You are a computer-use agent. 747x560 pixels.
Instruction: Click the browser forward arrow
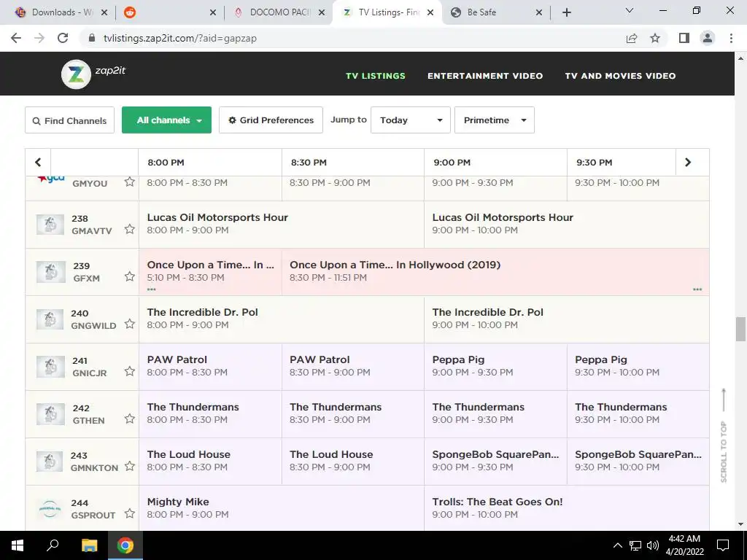pyautogui.click(x=39, y=38)
